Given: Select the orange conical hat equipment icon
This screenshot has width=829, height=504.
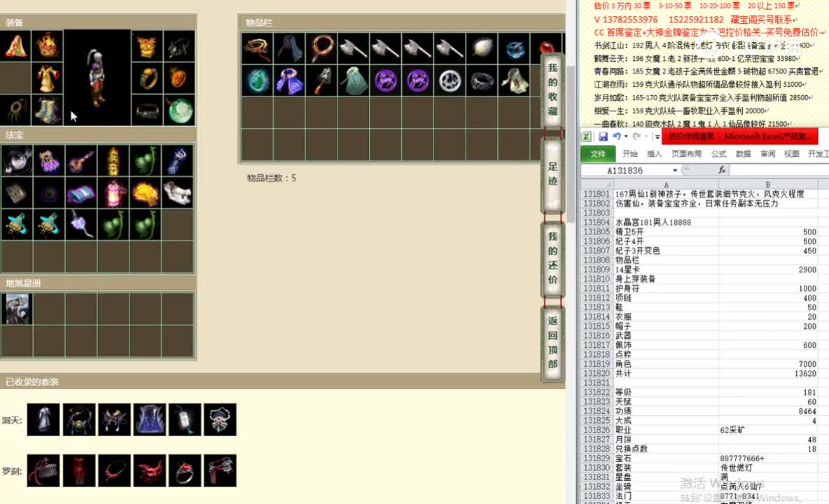Looking at the screenshot, I should point(16,45).
